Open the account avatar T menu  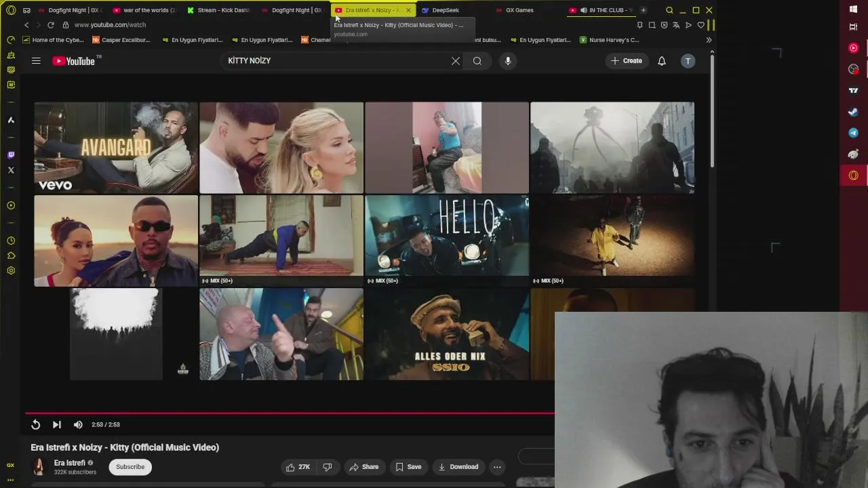coord(688,61)
